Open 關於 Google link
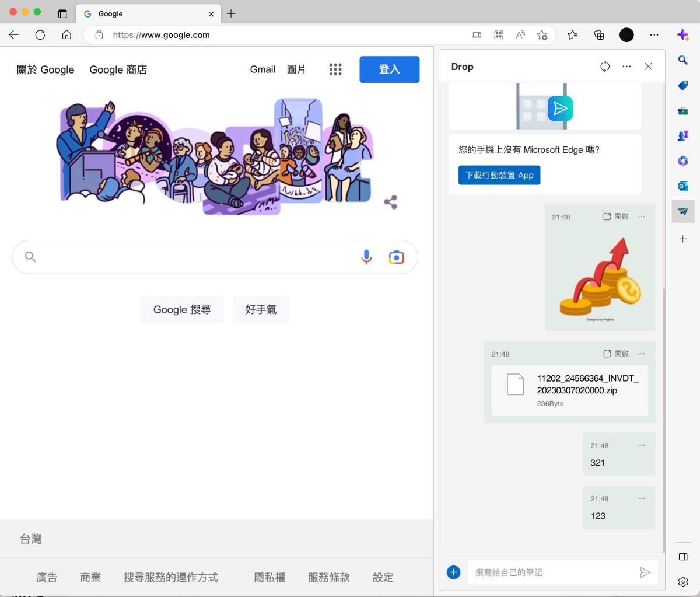The image size is (700, 597). [45, 69]
